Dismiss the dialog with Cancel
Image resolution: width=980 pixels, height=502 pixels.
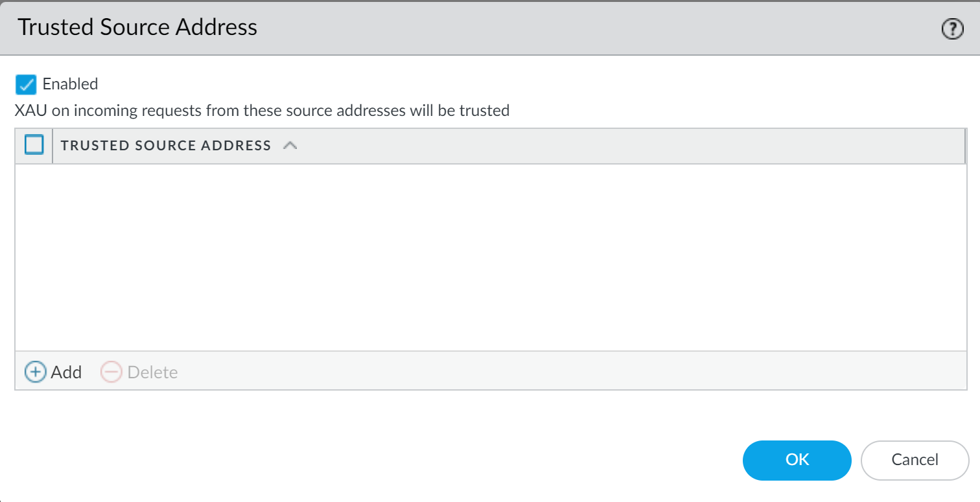pos(915,460)
